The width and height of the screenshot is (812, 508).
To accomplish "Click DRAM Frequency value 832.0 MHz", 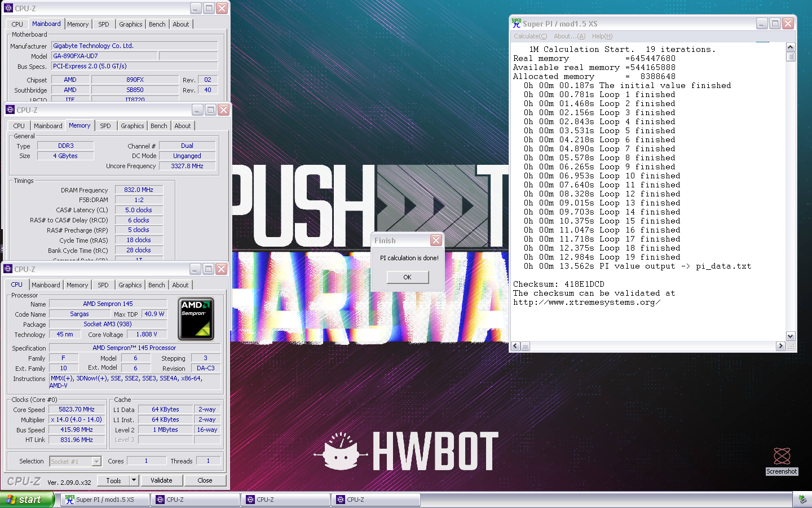I will pyautogui.click(x=139, y=190).
